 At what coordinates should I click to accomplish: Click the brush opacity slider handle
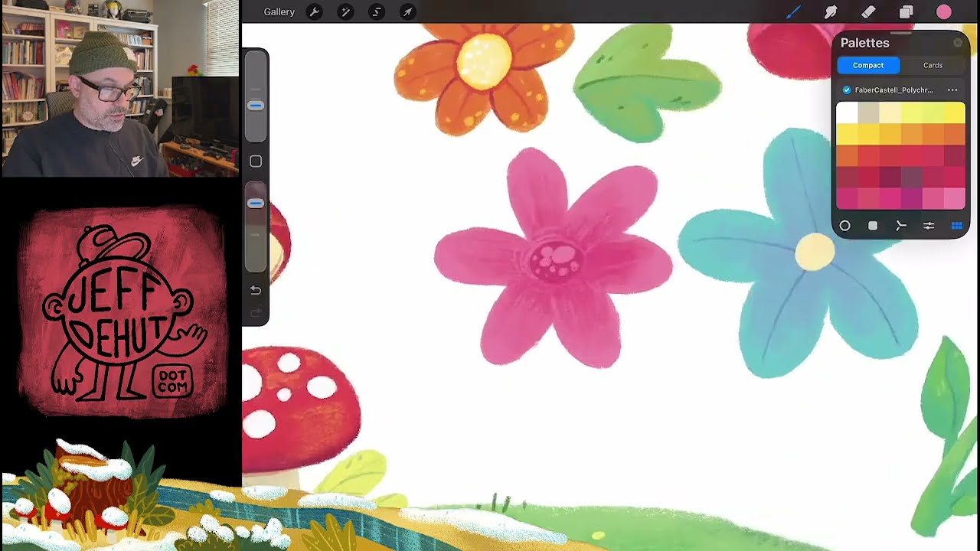click(x=256, y=204)
